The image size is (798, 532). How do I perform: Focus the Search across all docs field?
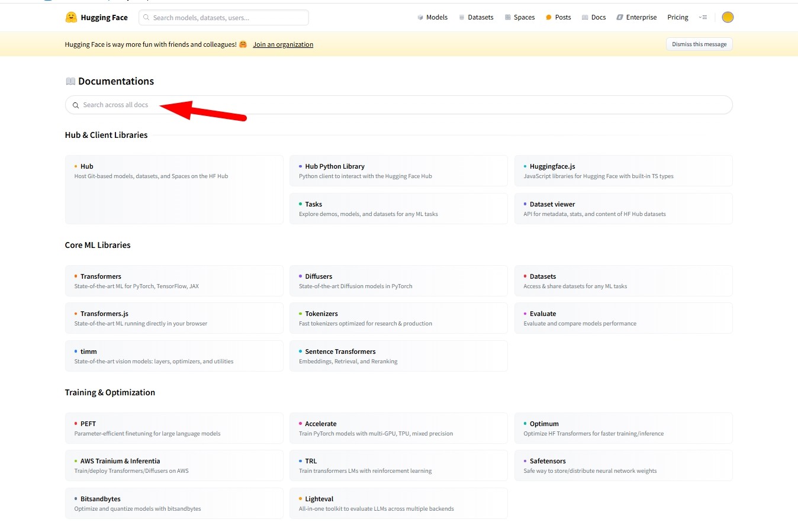pos(398,105)
